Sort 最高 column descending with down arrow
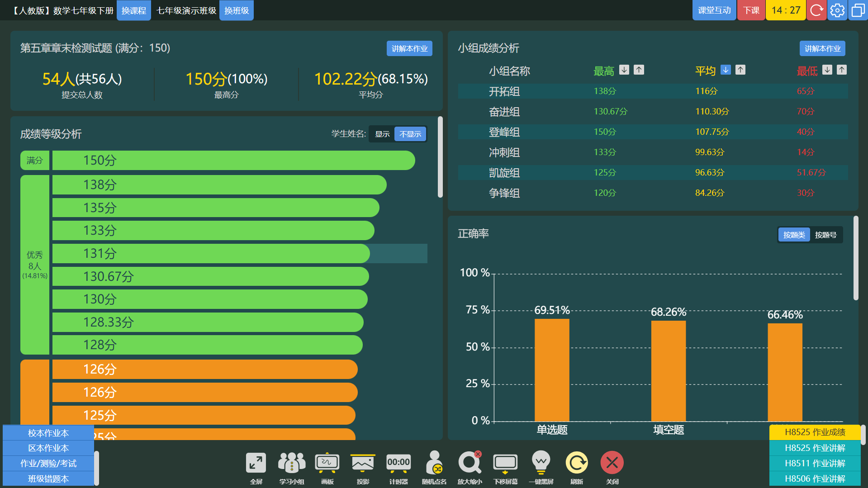868x488 pixels. (624, 70)
